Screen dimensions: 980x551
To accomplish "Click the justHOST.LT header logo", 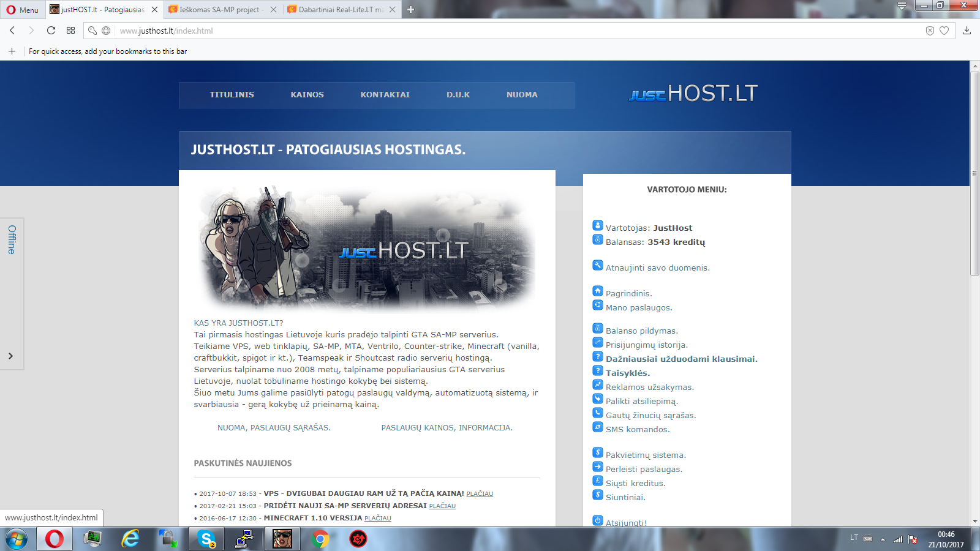I will (x=693, y=94).
